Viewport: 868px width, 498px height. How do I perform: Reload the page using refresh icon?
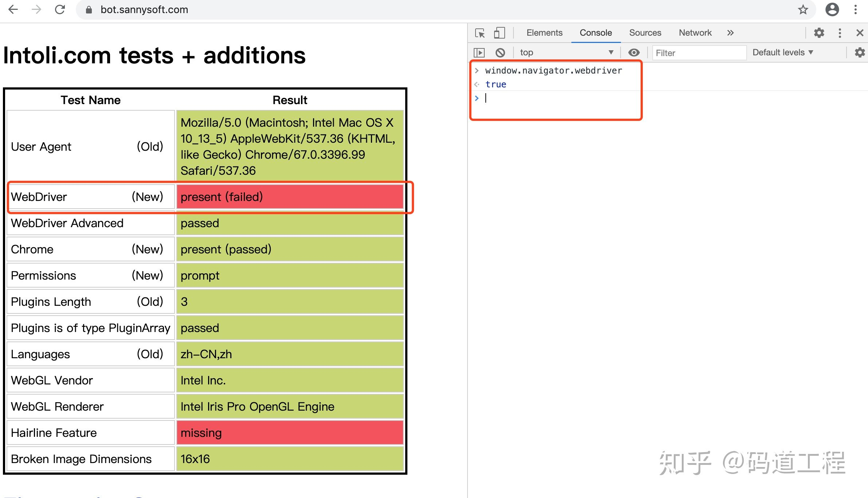[x=60, y=10]
